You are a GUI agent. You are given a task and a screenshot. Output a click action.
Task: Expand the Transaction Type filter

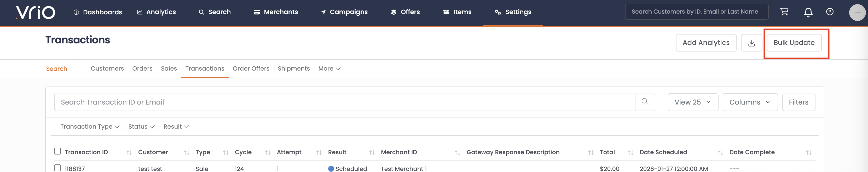[x=90, y=127]
